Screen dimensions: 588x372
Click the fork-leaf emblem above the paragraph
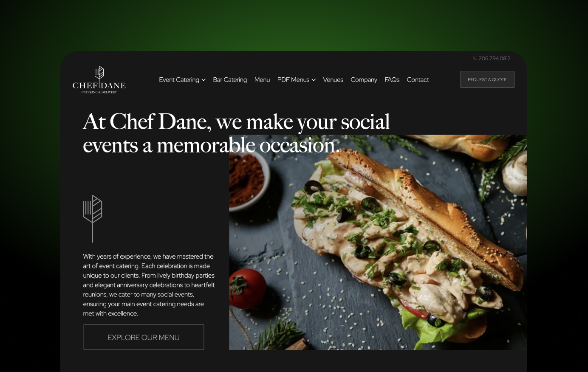[93, 219]
